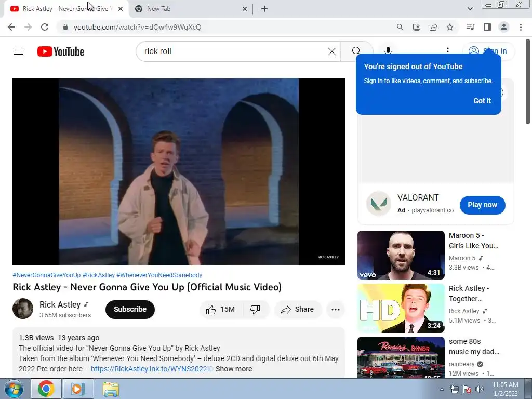Click the video player to pause
532x399 pixels.
pos(179,171)
